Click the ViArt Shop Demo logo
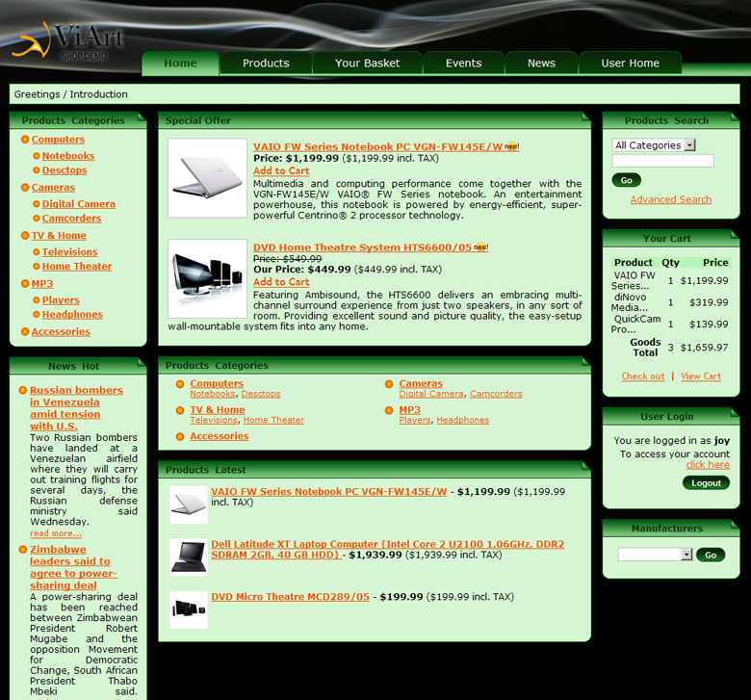The width and height of the screenshot is (751, 700). 68,41
